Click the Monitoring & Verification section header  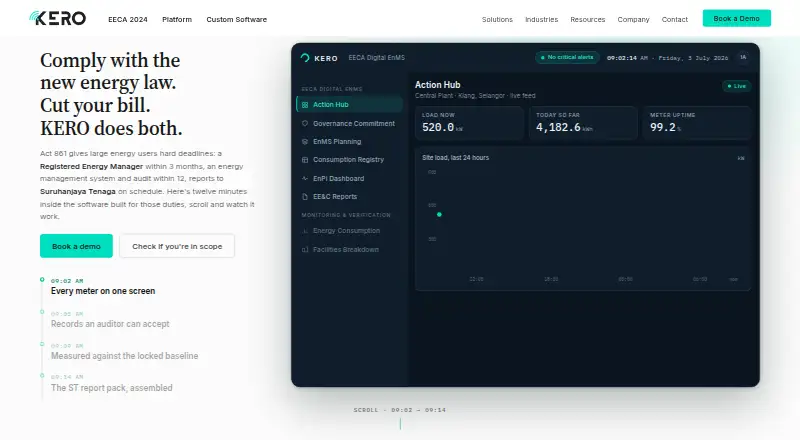(346, 215)
